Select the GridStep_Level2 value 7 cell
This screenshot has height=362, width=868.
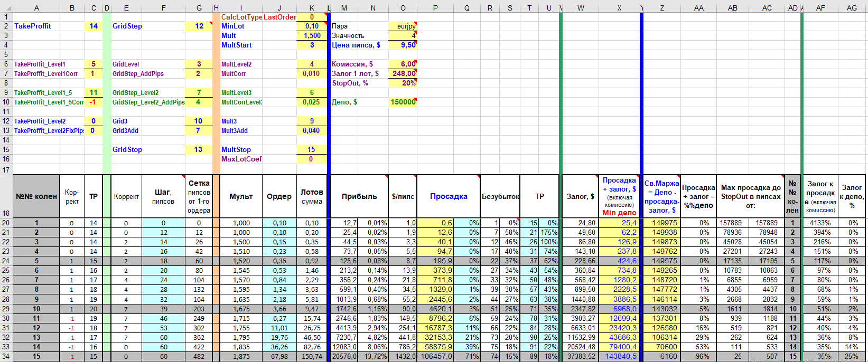(x=199, y=92)
